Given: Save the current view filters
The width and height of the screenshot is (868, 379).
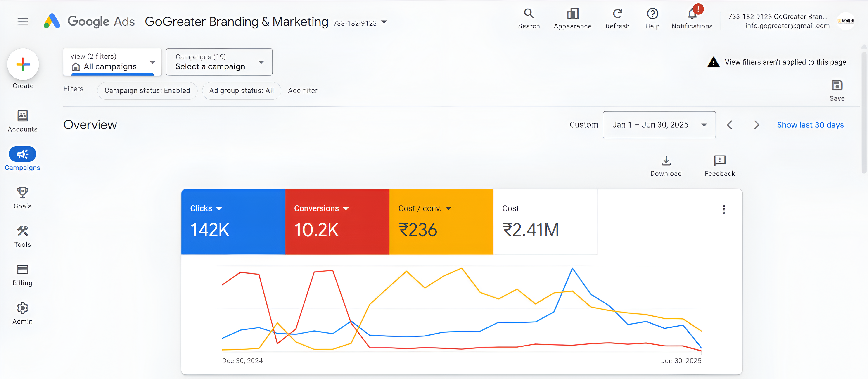Looking at the screenshot, I should tap(837, 85).
